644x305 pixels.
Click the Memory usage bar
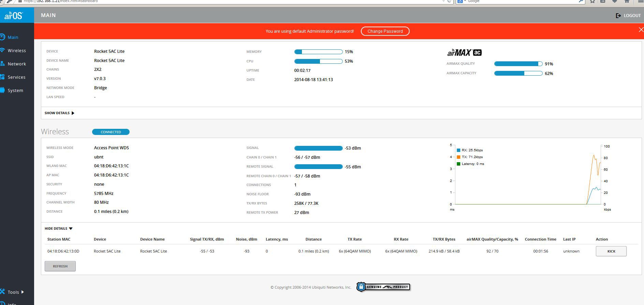318,52
